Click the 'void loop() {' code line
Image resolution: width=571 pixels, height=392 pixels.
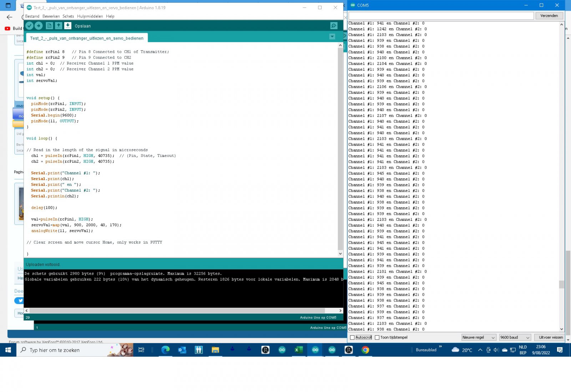(42, 138)
